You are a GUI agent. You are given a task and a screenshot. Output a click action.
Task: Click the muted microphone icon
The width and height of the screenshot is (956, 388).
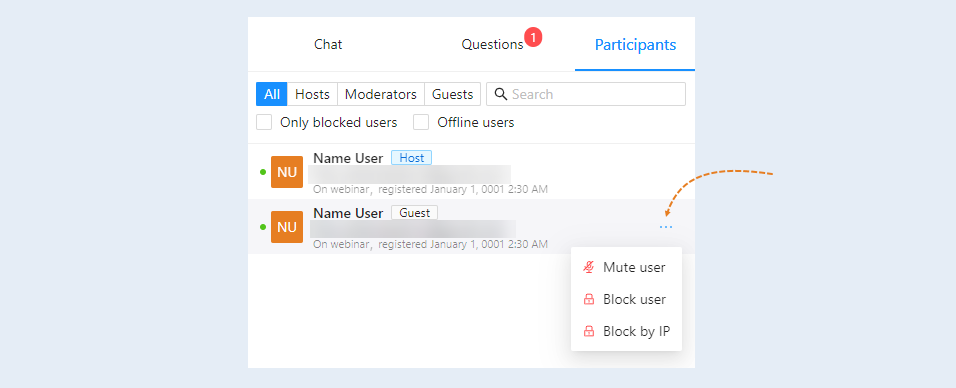tap(588, 267)
